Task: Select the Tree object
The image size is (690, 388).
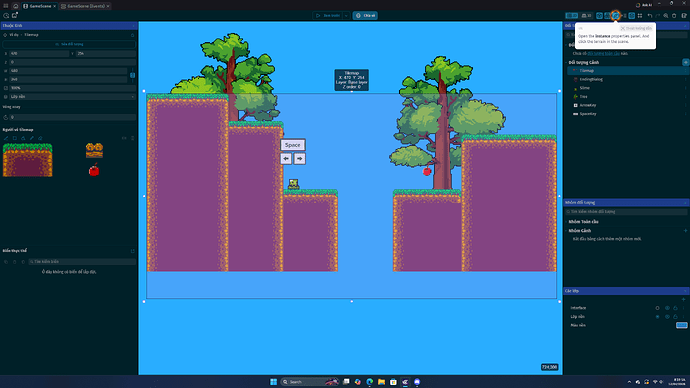Action: click(583, 96)
